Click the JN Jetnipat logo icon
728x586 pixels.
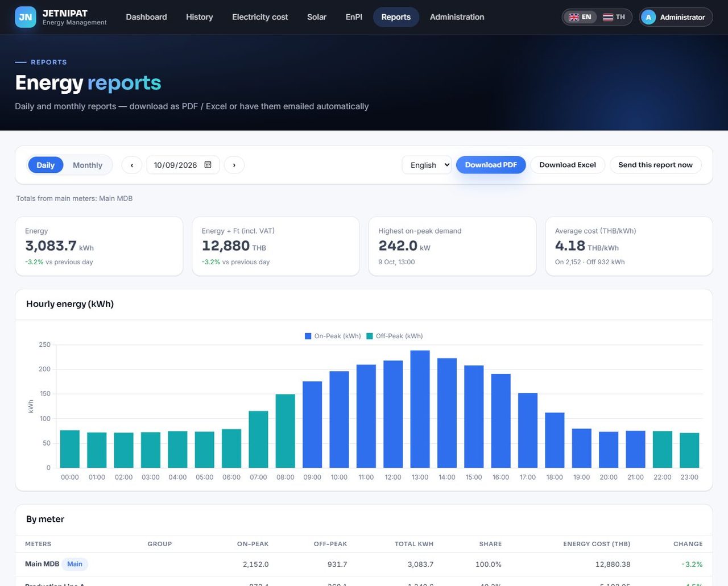tap(26, 17)
